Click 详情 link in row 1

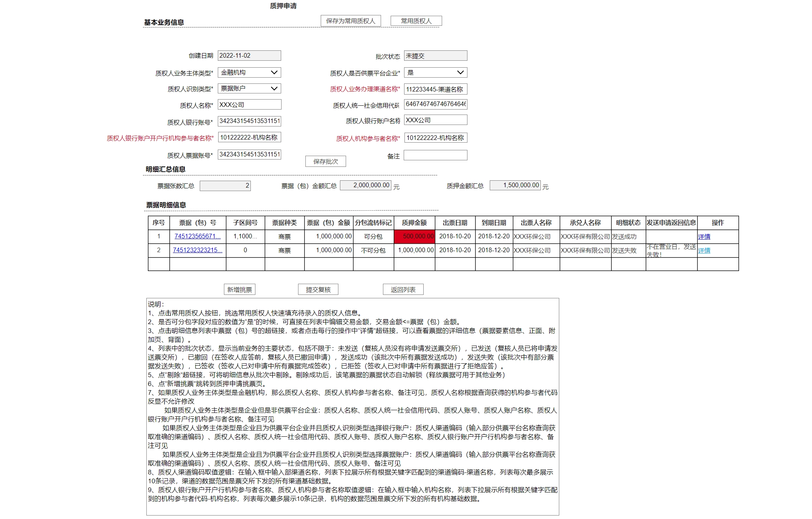click(704, 237)
